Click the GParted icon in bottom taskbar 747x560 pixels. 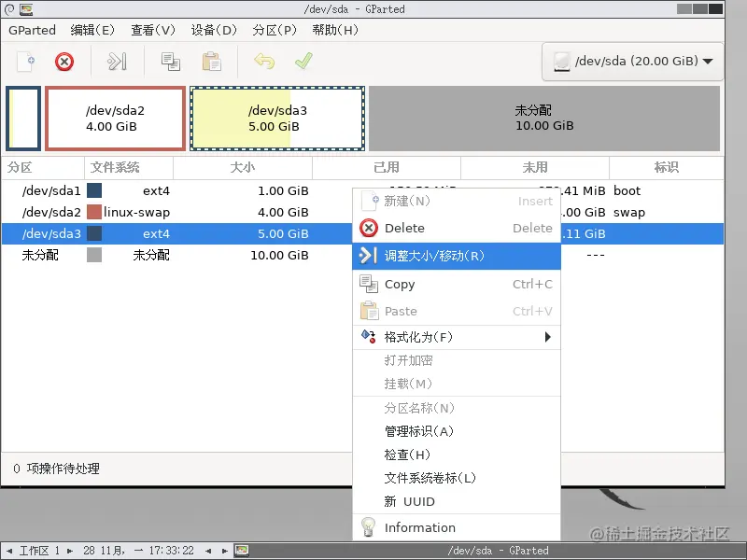click(242, 551)
